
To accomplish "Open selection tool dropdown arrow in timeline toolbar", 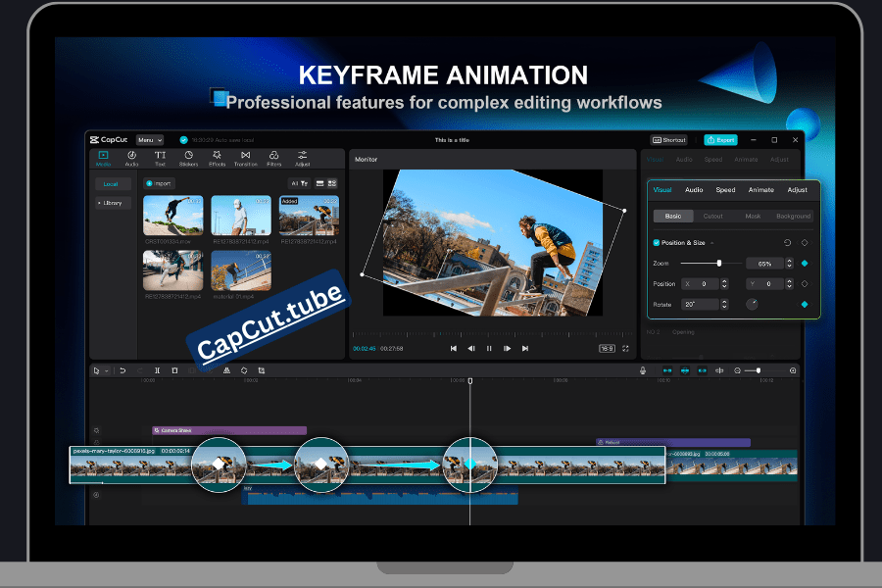I will click(106, 371).
